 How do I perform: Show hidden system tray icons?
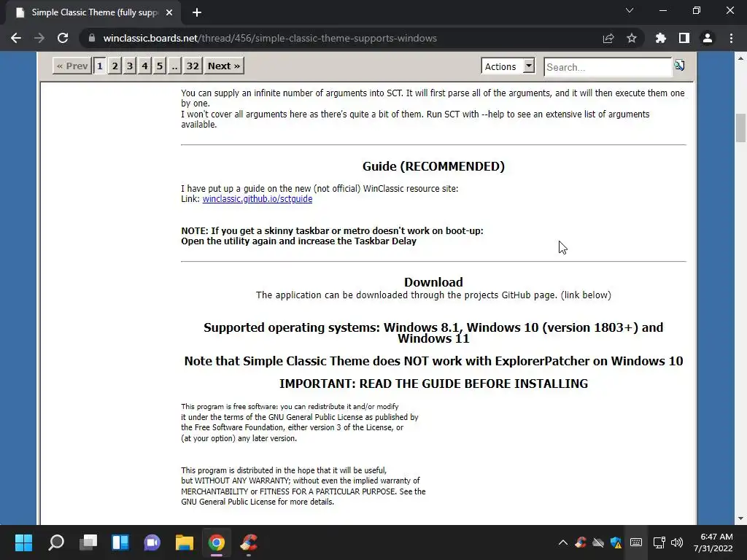(562, 542)
